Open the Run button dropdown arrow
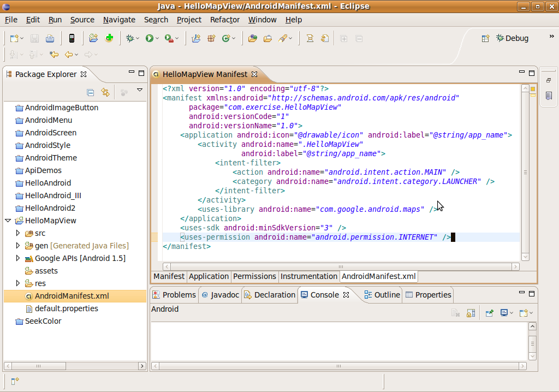Screen dimensions: 559x392 coord(157,39)
